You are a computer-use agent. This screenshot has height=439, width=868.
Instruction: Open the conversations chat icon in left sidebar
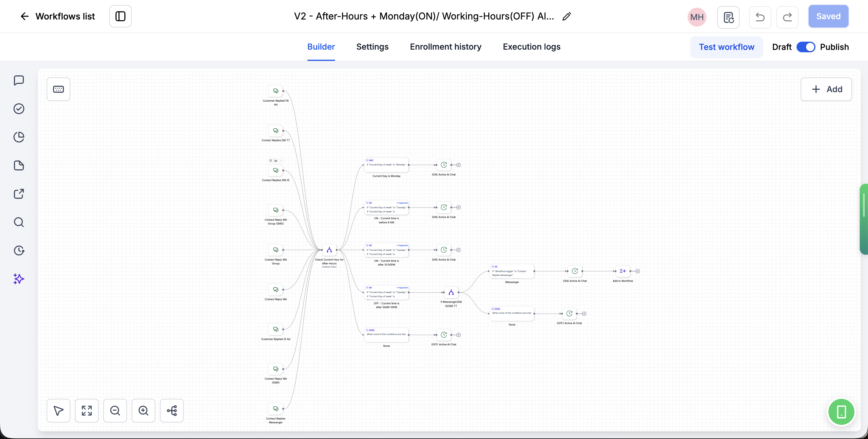(x=19, y=80)
